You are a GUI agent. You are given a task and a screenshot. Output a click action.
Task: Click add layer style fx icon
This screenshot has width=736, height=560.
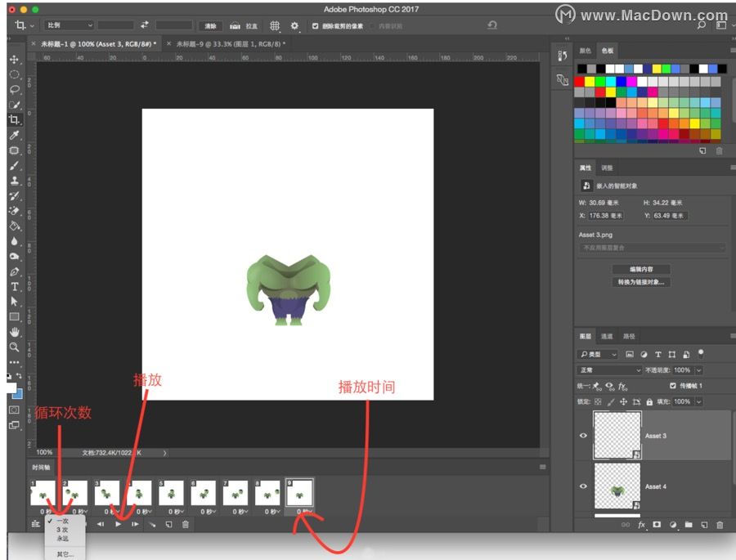coord(641,525)
